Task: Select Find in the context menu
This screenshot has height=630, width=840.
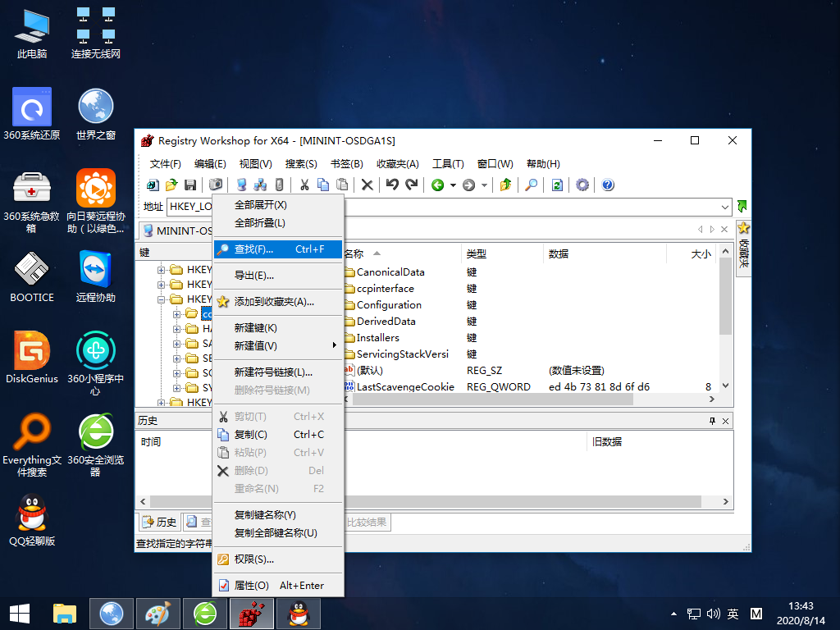Action: (x=277, y=249)
